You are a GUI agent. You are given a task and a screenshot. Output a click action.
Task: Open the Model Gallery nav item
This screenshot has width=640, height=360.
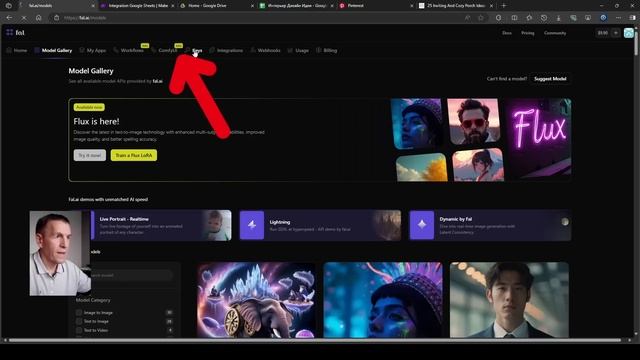click(x=53, y=50)
